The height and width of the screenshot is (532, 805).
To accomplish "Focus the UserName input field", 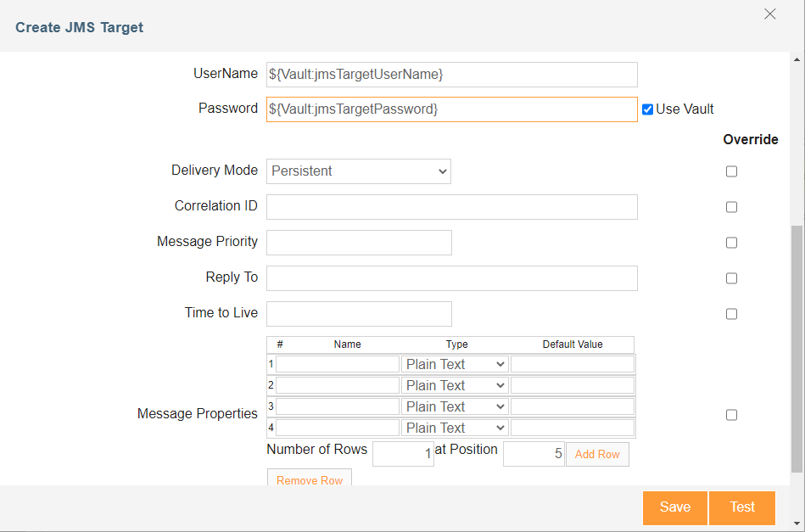I will [x=451, y=75].
